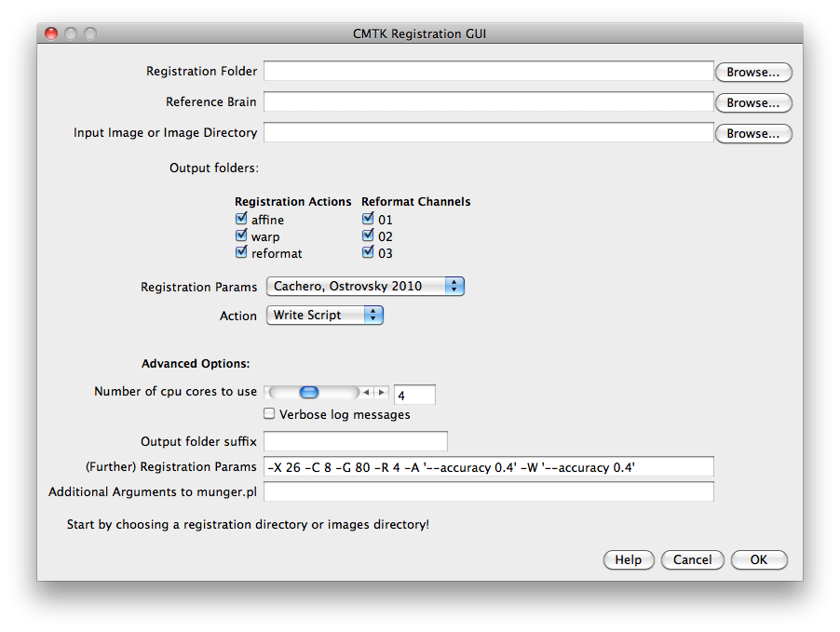
Task: Open the Registration Params dropdown
Action: (x=365, y=287)
